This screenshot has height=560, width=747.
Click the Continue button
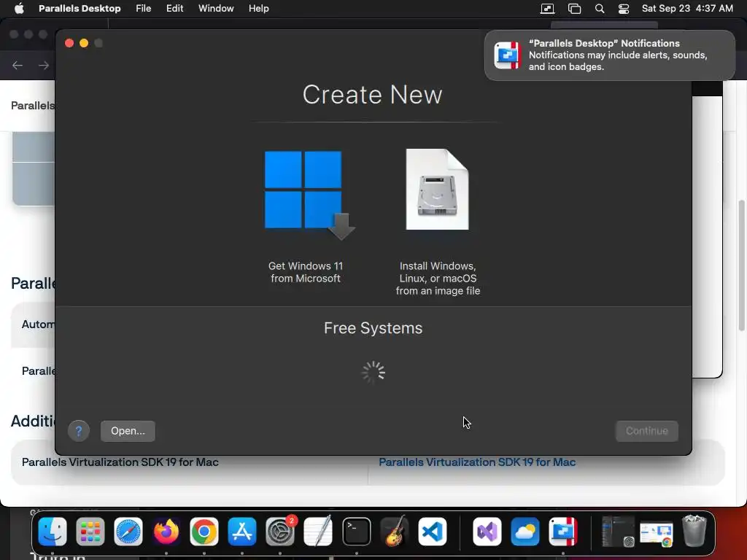646,431
